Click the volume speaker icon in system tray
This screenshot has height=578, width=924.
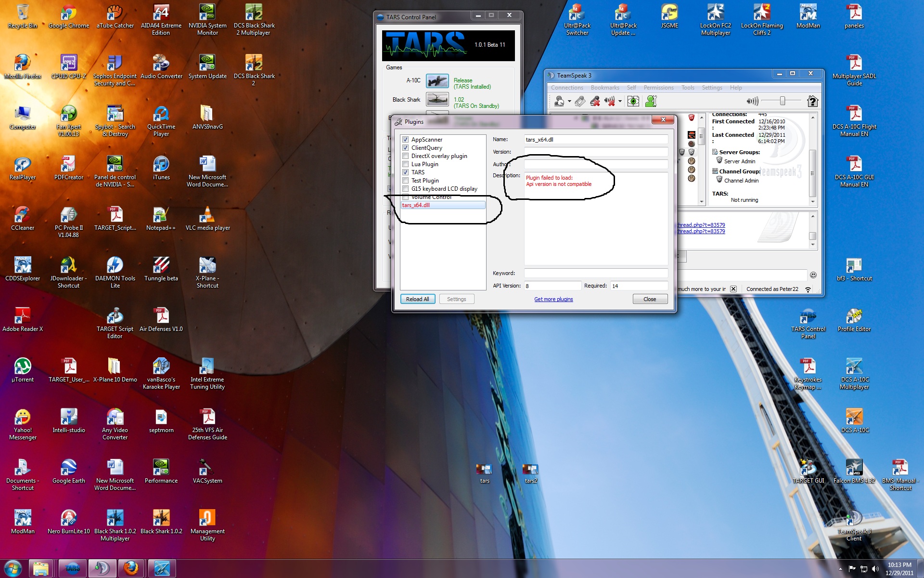pos(876,569)
